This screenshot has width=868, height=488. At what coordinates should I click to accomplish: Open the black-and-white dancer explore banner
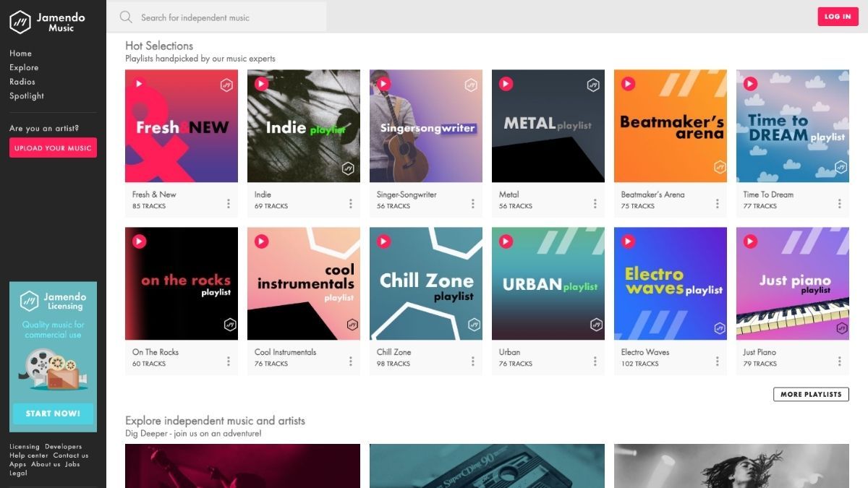pyautogui.click(x=731, y=466)
